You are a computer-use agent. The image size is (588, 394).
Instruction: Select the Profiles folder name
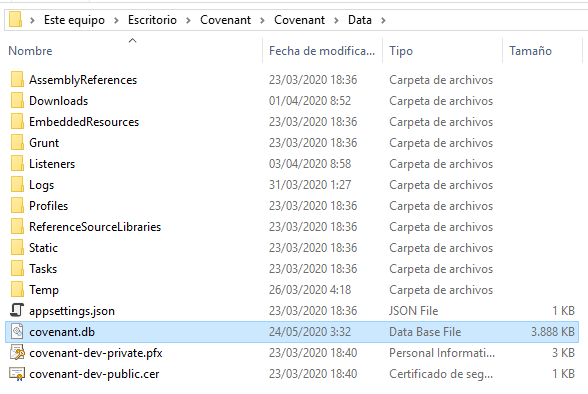[48, 206]
